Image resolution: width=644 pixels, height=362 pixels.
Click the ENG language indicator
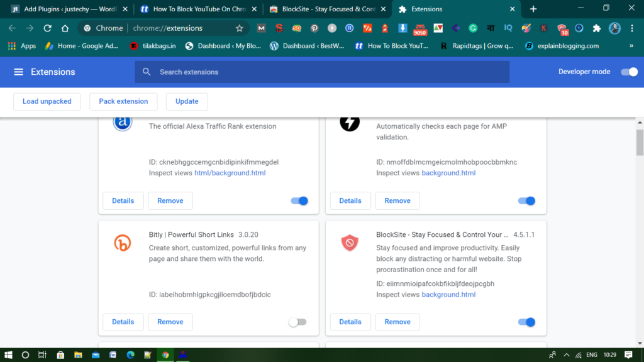click(591, 355)
